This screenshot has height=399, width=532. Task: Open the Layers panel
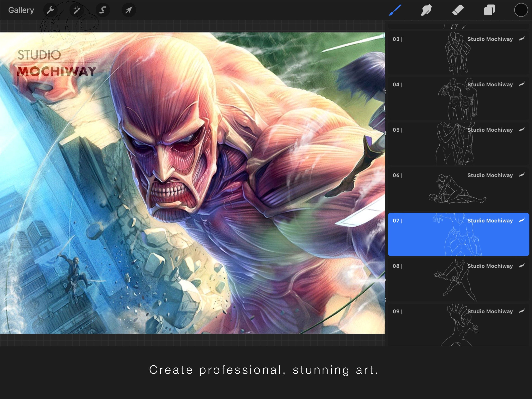point(489,10)
